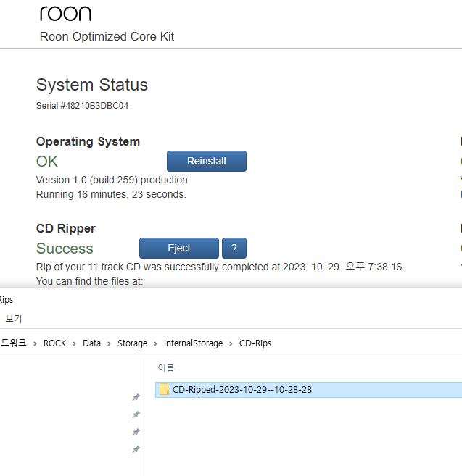Image resolution: width=462 pixels, height=476 pixels.
Task: Click the rip completed message line
Action: click(220, 267)
